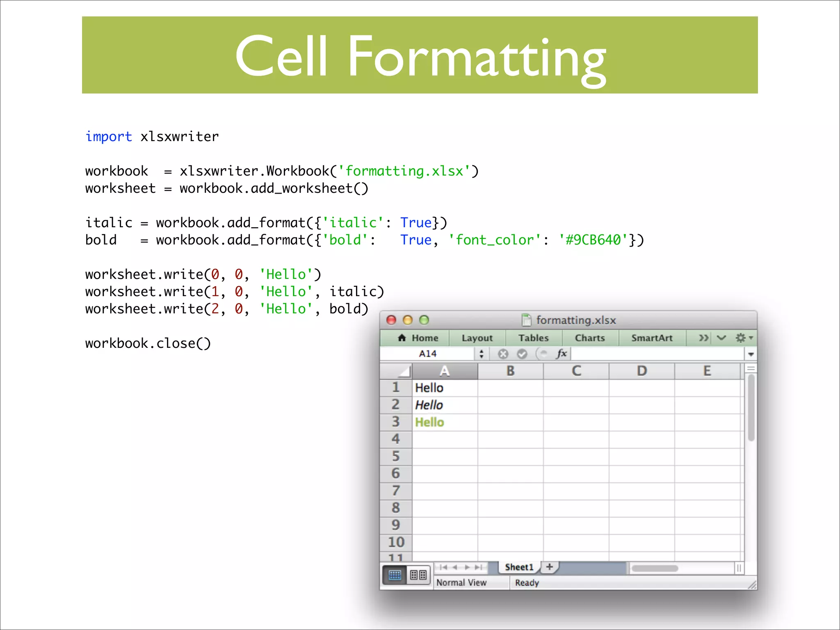Select row 4 header

pos(396,439)
